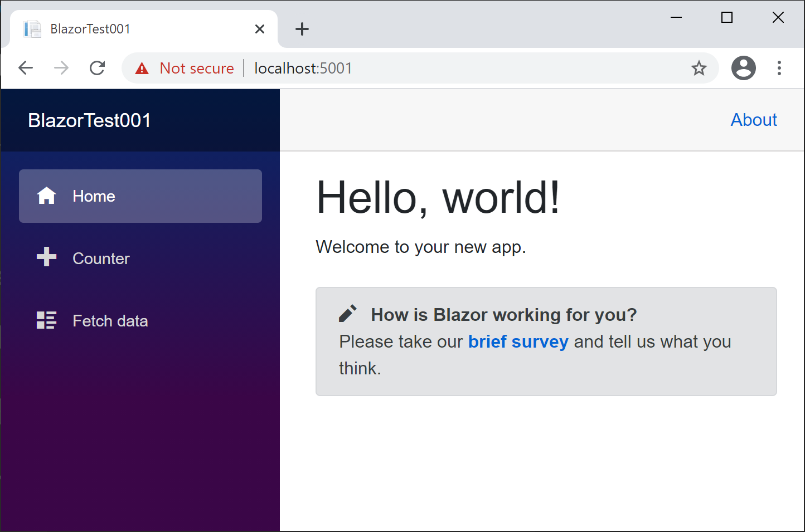Reload the localhost page
The image size is (805, 532).
point(98,68)
